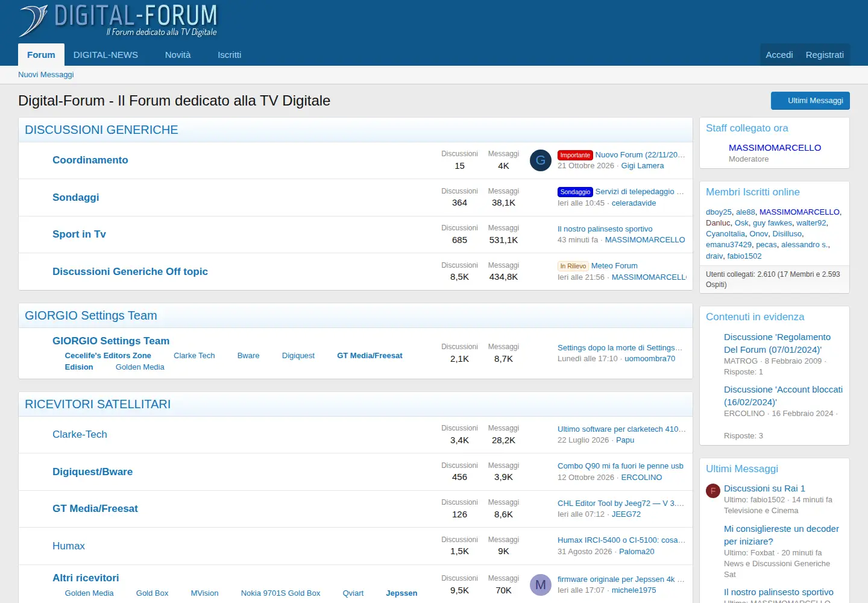Open the Digiquest subforum link
The image size is (868, 603).
298,356
